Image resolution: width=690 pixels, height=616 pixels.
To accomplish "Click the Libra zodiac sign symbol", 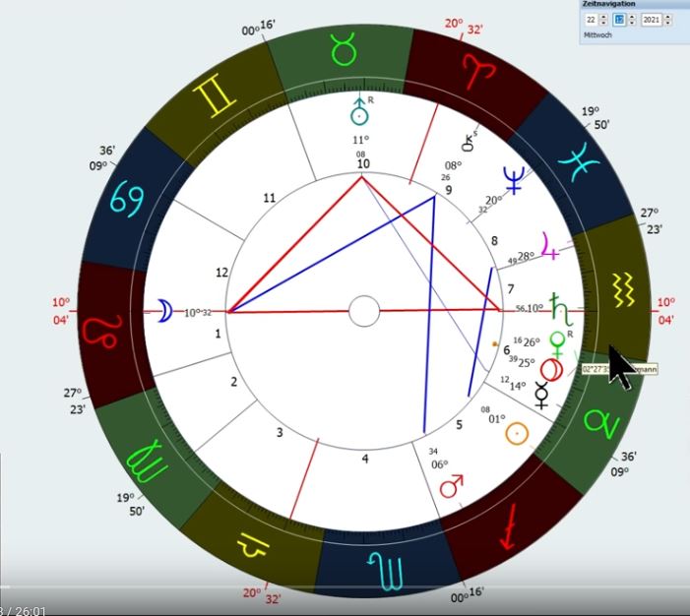I will pyautogui.click(x=253, y=545).
